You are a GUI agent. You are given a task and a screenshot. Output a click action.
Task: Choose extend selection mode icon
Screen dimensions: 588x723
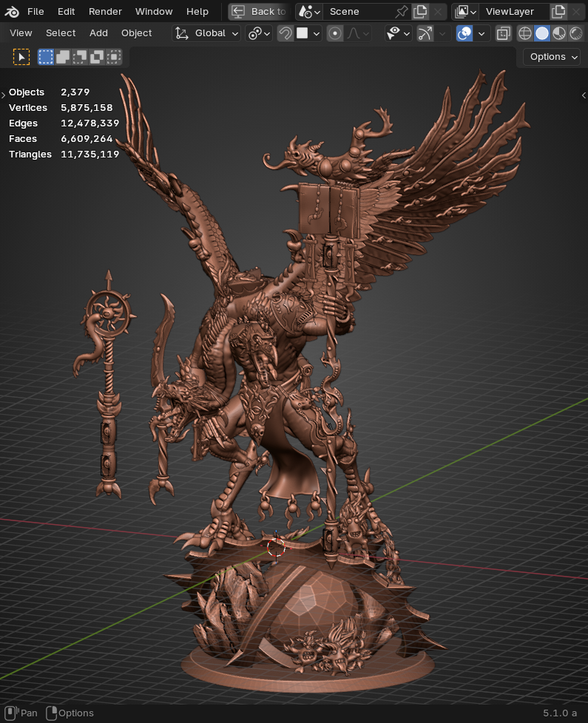click(x=62, y=57)
